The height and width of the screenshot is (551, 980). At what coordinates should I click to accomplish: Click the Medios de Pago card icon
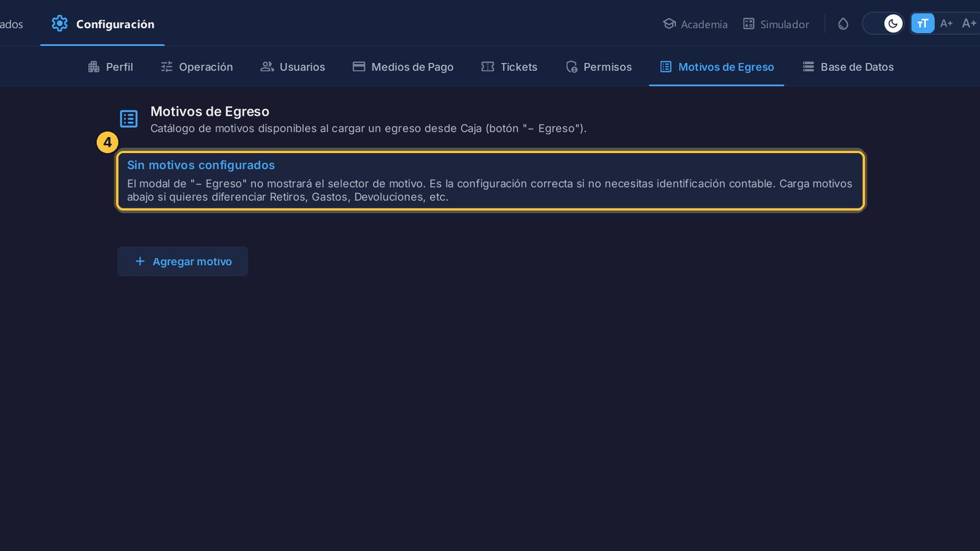[x=359, y=67]
